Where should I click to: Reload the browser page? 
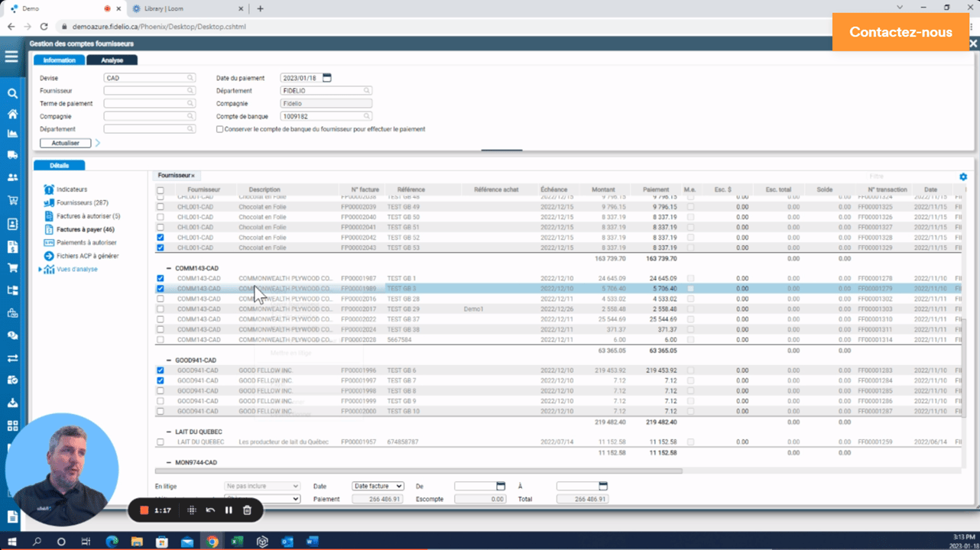point(44,26)
